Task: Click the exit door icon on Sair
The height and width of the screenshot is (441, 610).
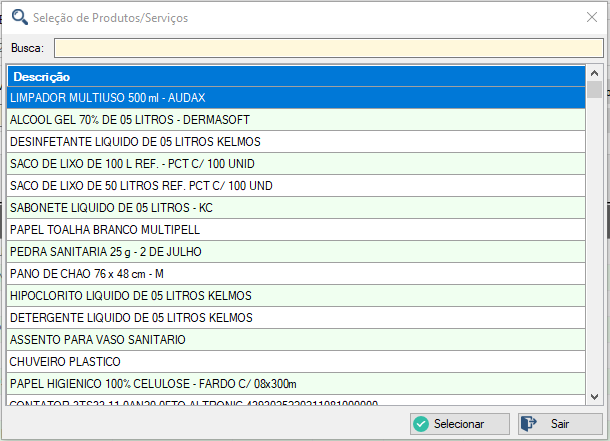Action: click(528, 424)
